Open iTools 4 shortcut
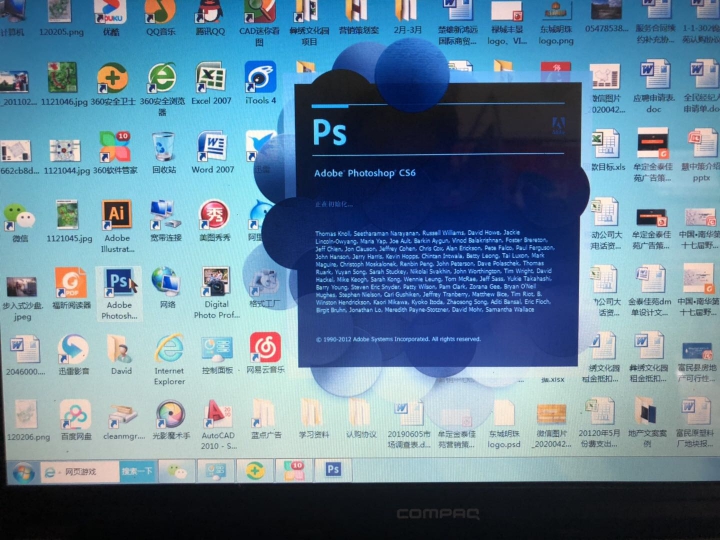The width and height of the screenshot is (720, 540). (260, 83)
